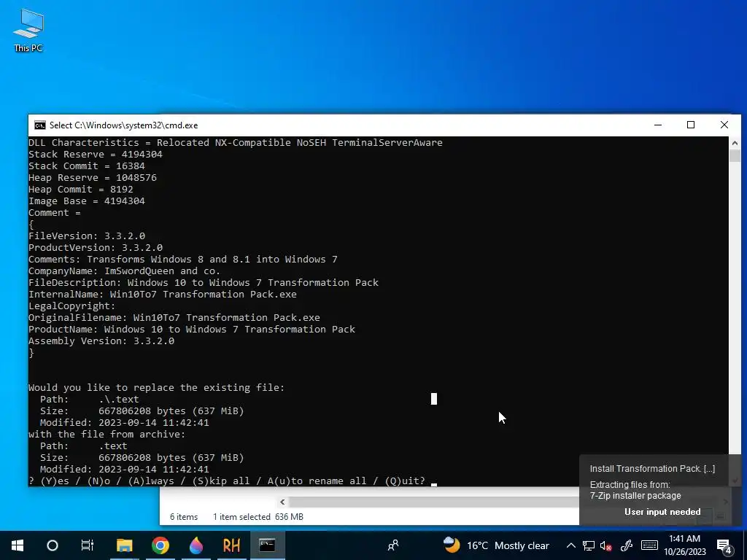The image size is (747, 560).
Task: Click '6 items' in Explorer status bar
Action: coord(184,517)
